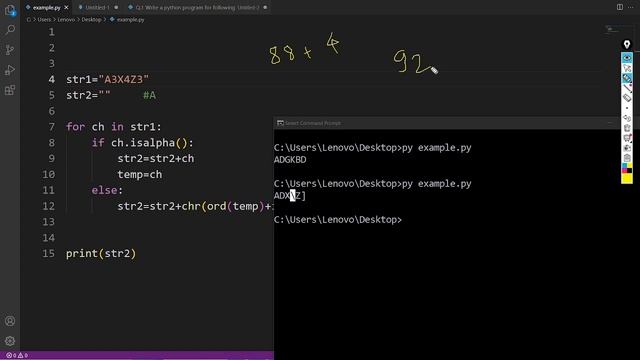Viewport: 640px width, 360px height.
Task: Click example.py in the breadcrumb path
Action: click(130, 20)
